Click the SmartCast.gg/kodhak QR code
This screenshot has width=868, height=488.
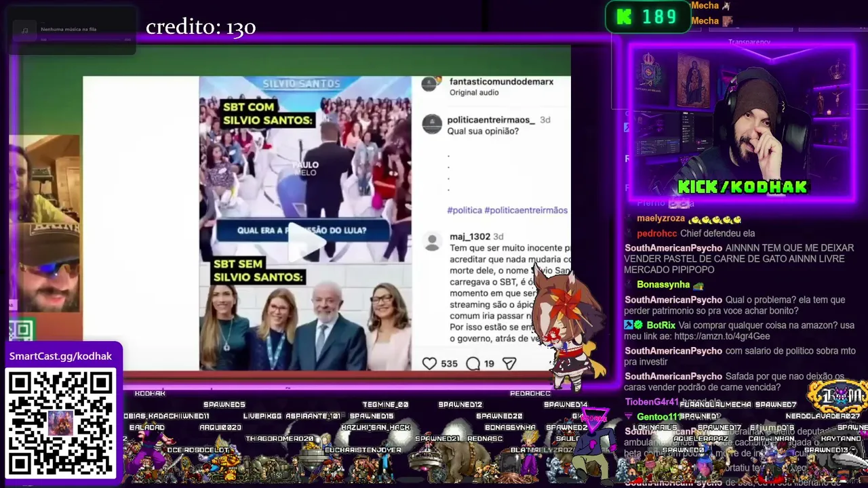[x=60, y=422]
